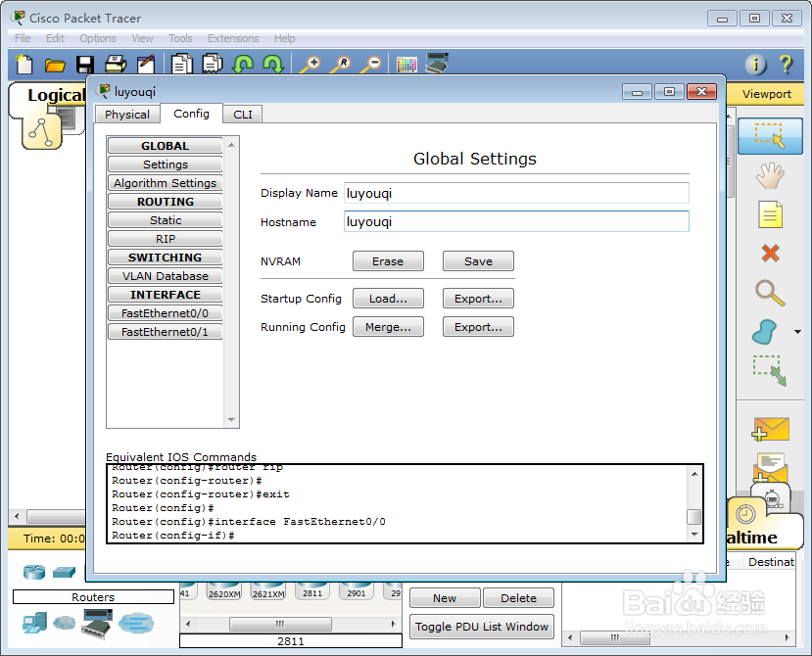The image size is (812, 656).
Task: Select the 2811 router model
Action: click(x=312, y=590)
